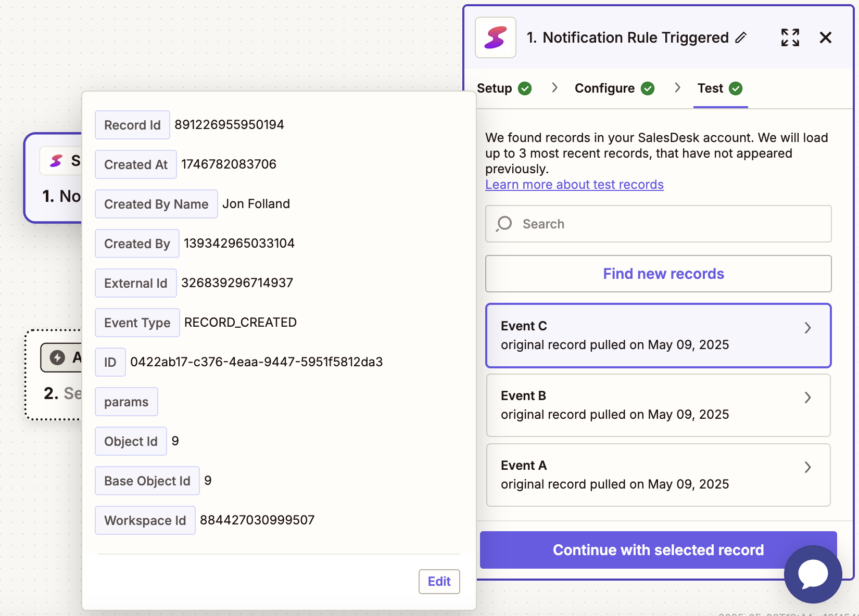Expand the Event B record details

(807, 397)
